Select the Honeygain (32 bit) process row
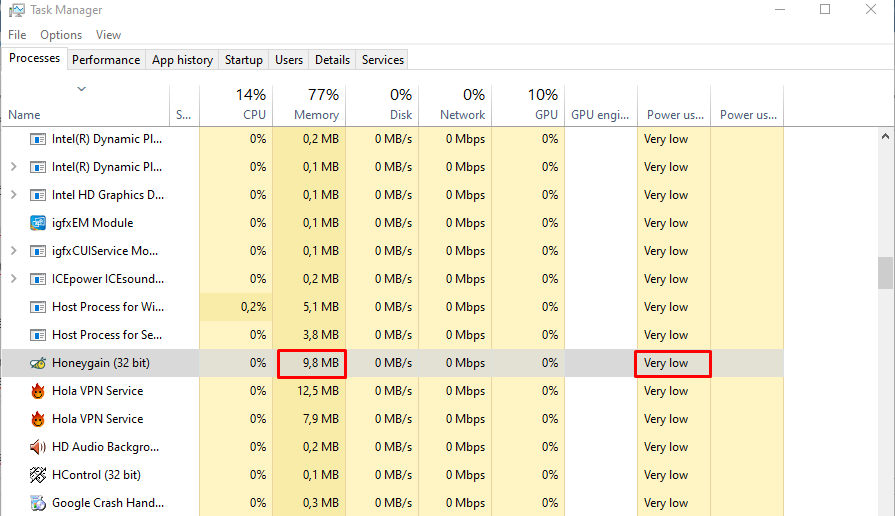This screenshot has height=516, width=895. coord(393,363)
